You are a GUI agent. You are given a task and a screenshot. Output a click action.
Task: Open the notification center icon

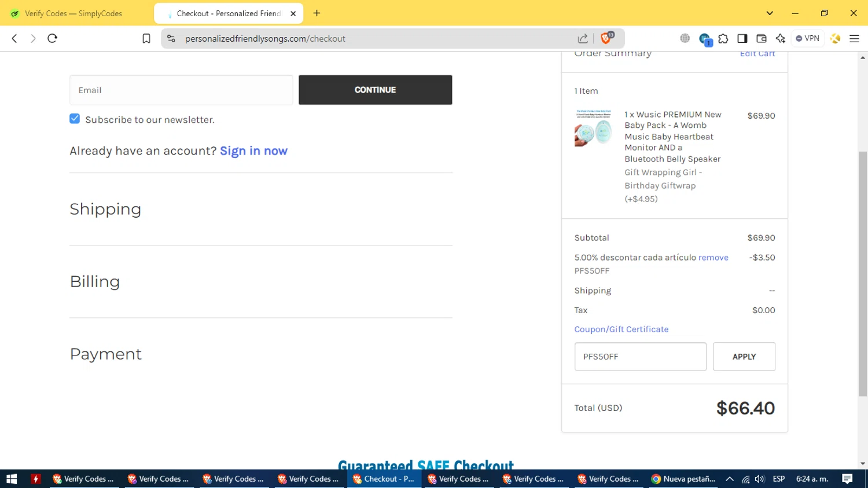coord(847,479)
